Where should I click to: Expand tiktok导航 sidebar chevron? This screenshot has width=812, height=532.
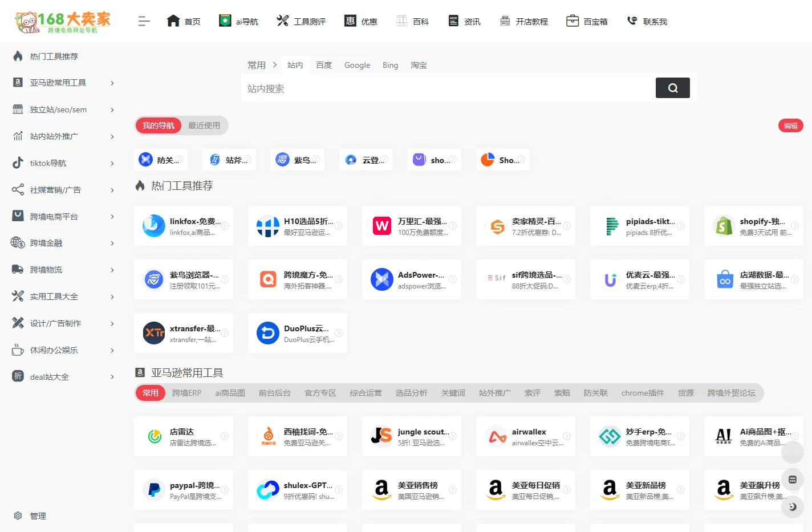[112, 164]
